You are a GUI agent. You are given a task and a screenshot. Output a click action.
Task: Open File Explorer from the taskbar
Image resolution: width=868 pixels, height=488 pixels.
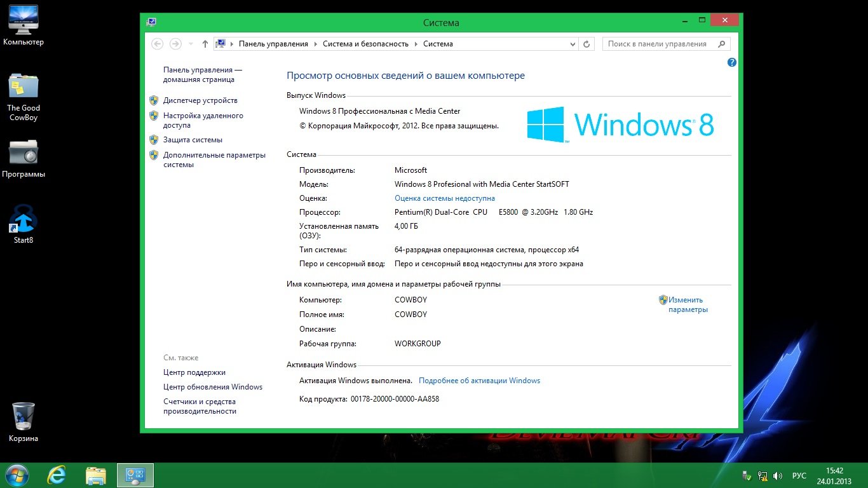96,475
